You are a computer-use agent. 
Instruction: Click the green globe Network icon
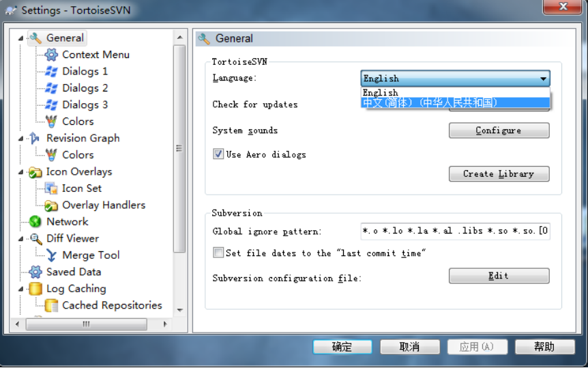click(35, 221)
